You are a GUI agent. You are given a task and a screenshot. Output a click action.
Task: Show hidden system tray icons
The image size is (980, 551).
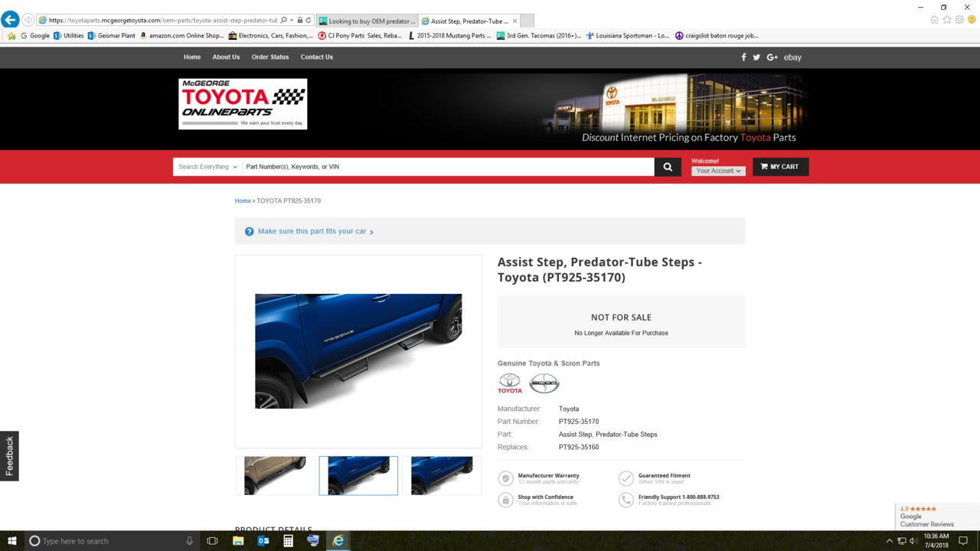click(889, 541)
